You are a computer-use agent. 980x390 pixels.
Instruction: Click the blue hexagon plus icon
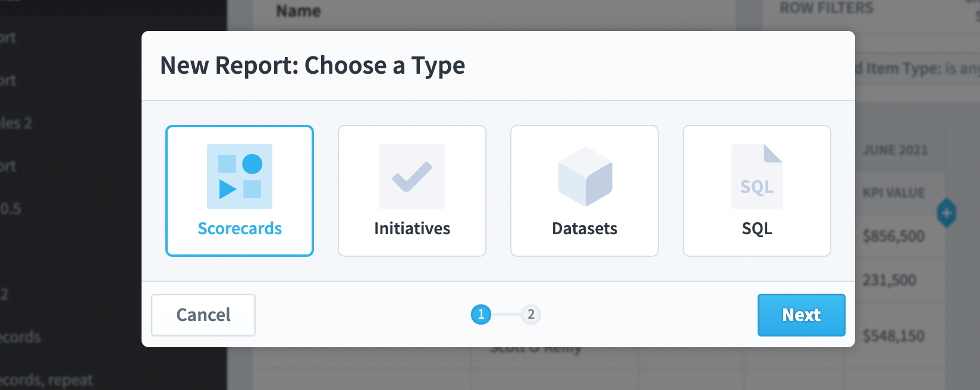click(947, 213)
